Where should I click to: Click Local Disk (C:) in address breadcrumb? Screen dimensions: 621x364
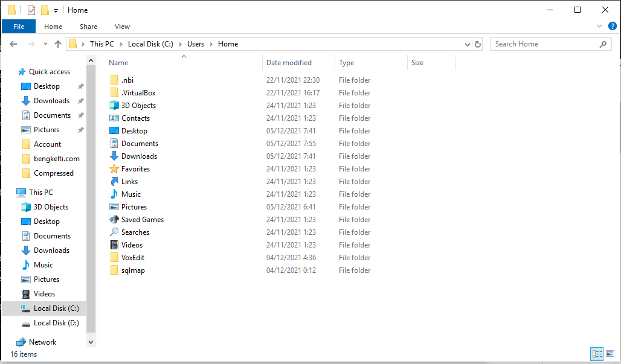click(150, 44)
